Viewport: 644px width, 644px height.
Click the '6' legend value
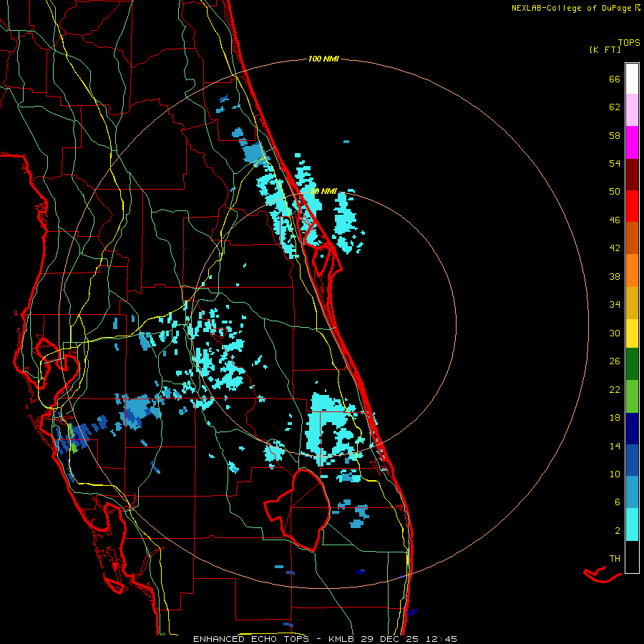click(x=618, y=502)
